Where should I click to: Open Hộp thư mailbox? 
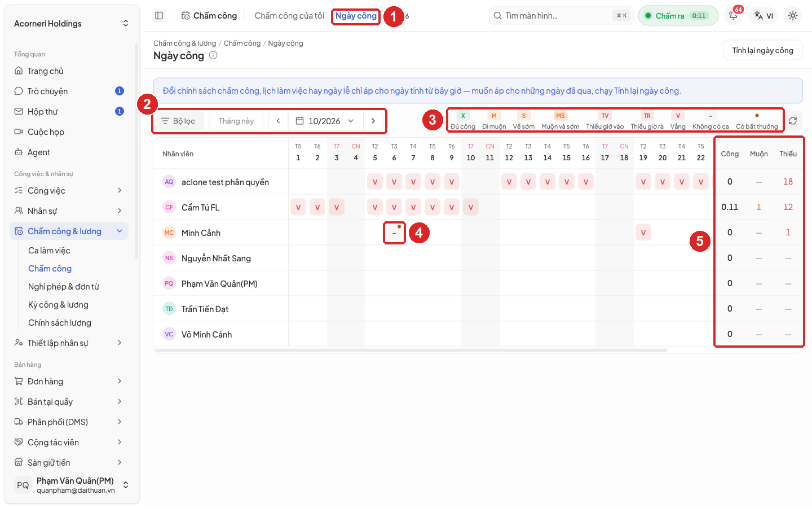pyautogui.click(x=69, y=112)
